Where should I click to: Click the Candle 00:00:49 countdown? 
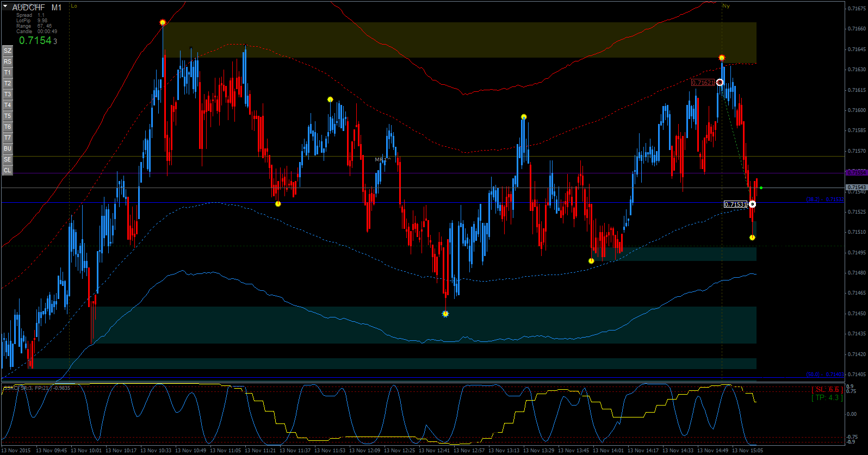(36, 32)
